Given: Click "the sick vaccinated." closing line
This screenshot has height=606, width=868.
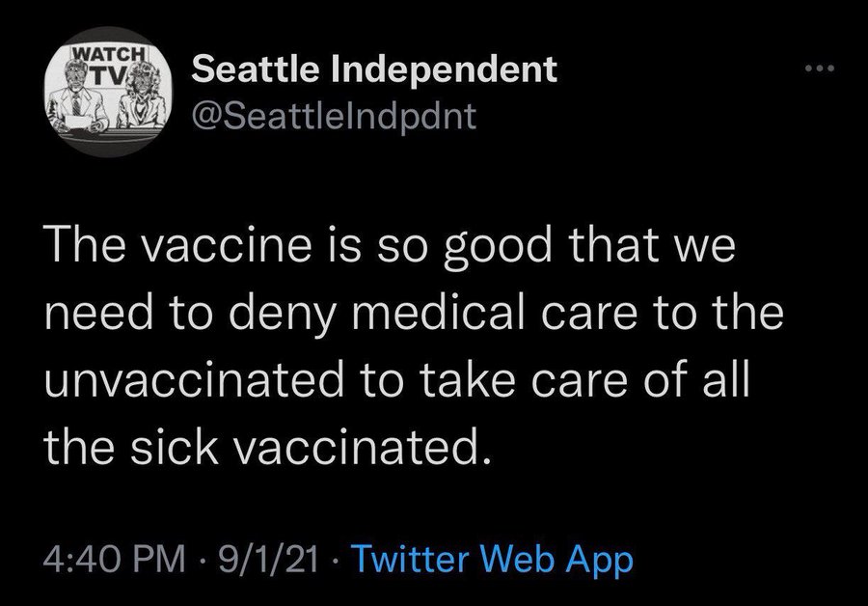Looking at the screenshot, I should tap(267, 447).
